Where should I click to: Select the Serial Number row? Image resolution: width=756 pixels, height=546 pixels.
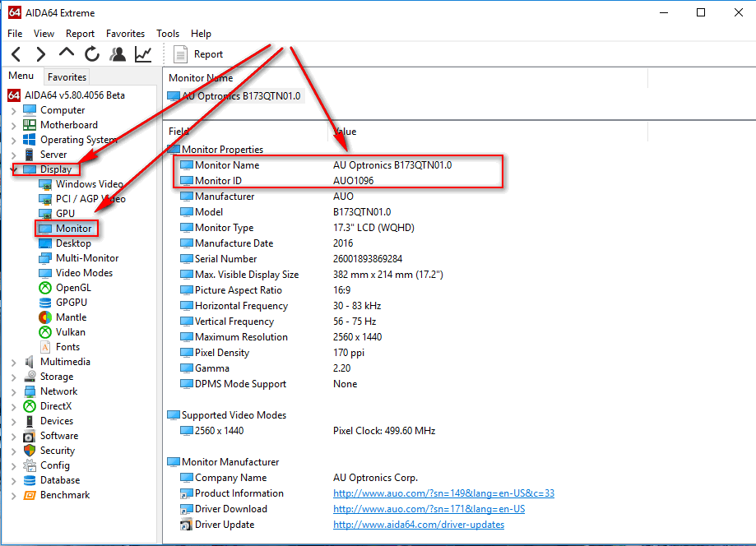point(290,259)
